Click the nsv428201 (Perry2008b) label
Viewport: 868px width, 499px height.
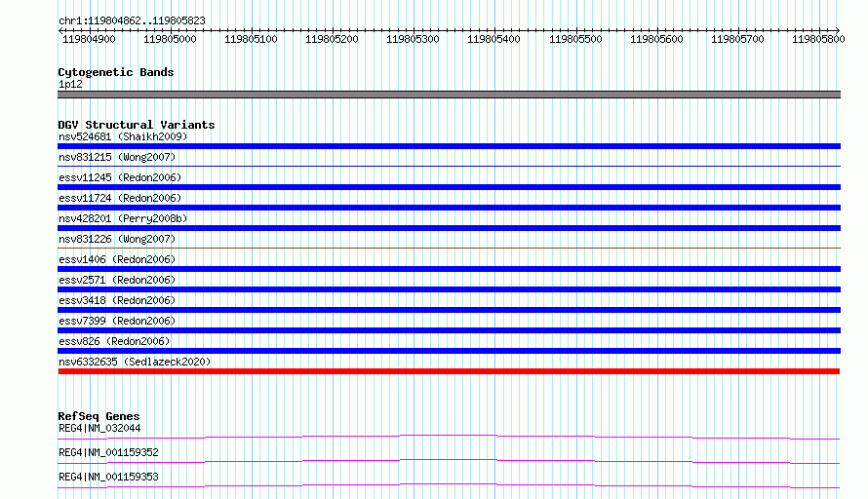click(x=123, y=218)
